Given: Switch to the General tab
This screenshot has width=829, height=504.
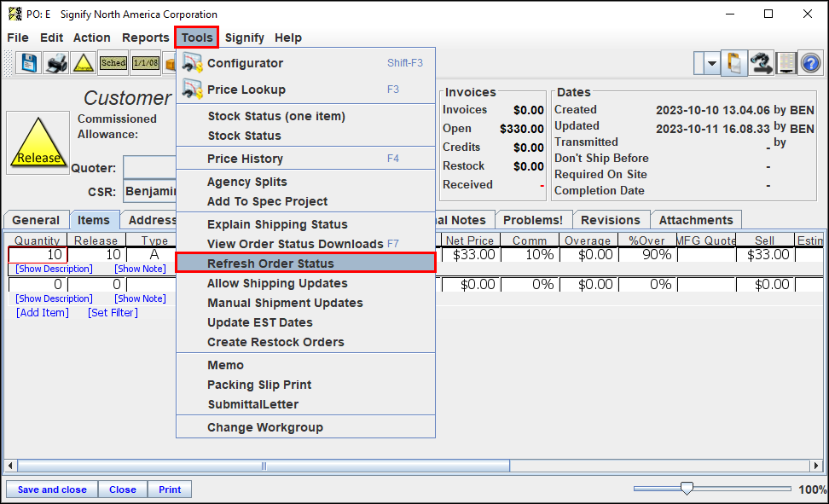Looking at the screenshot, I should coord(36,220).
